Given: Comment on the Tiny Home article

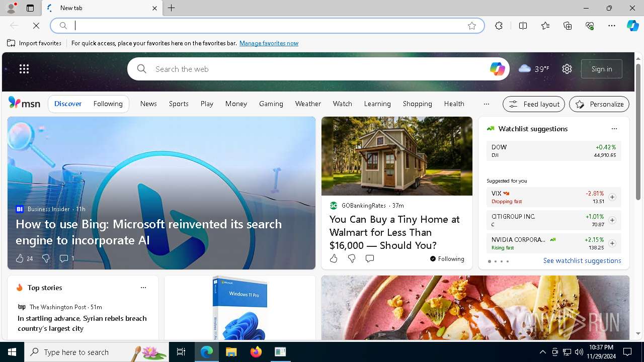Looking at the screenshot, I should (x=370, y=258).
